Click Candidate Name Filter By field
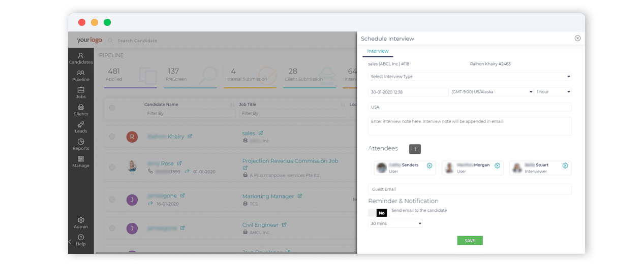 (190, 113)
